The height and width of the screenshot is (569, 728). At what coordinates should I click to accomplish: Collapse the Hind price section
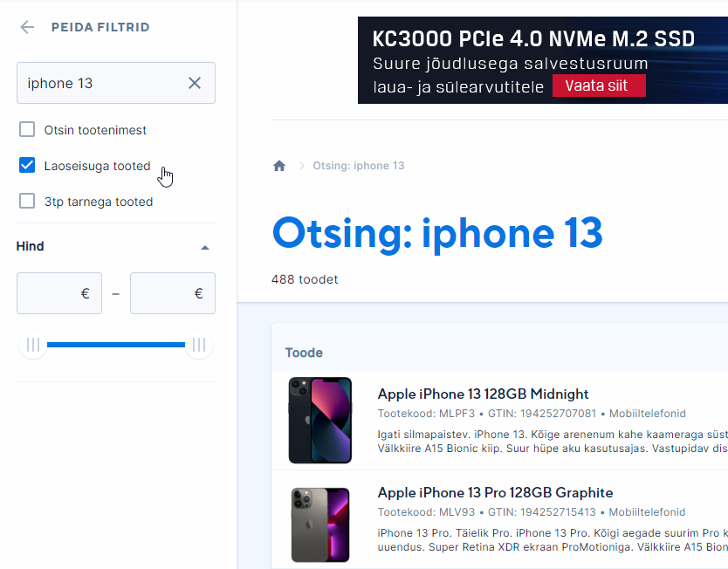(x=205, y=247)
